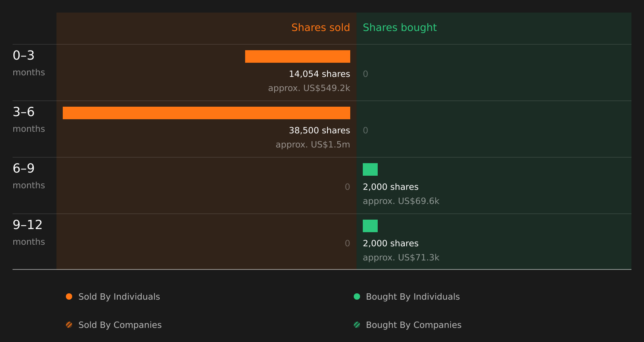
Task: Click the Shares bought column header
Action: pyautogui.click(x=400, y=27)
